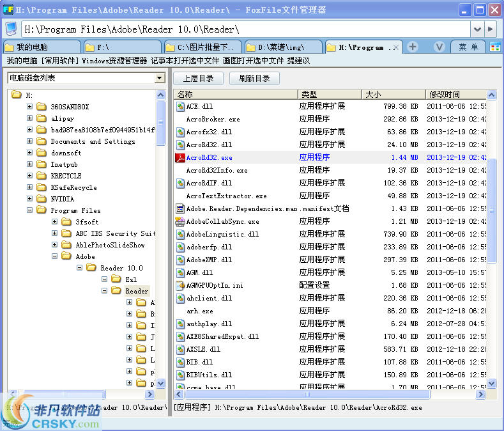This screenshot has width=504, height=431.
Task: Switch to the 我的电脑 tab
Action: (42, 47)
